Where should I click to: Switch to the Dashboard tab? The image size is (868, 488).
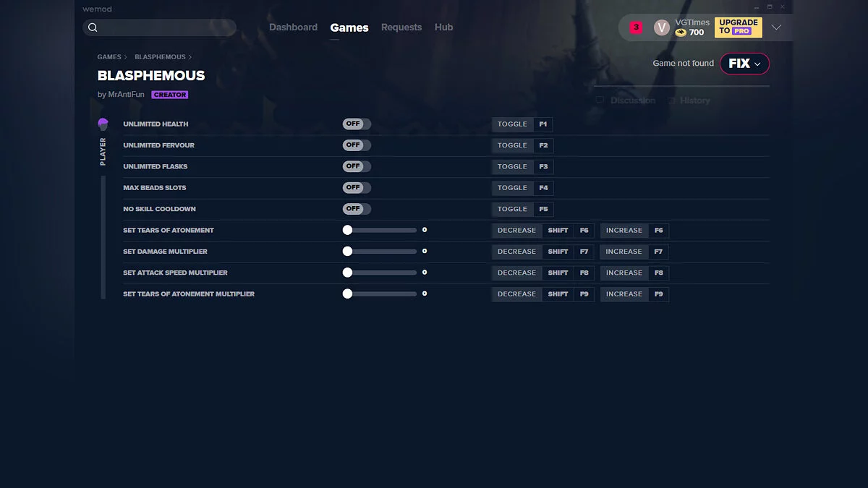293,27
